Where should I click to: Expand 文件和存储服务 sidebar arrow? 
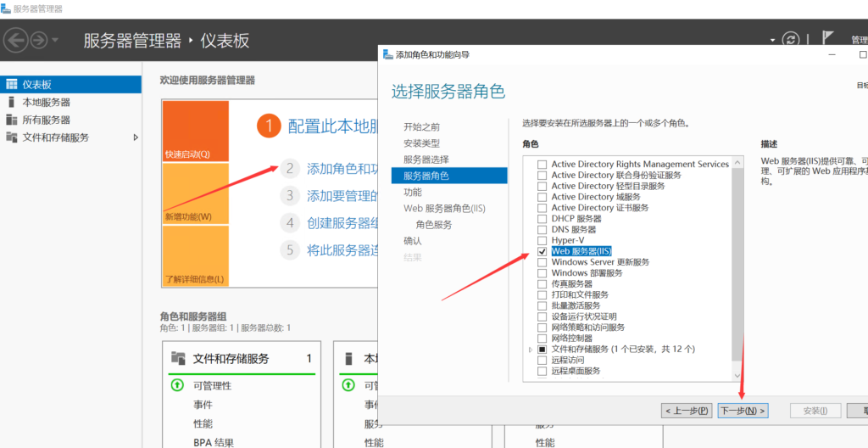click(136, 137)
